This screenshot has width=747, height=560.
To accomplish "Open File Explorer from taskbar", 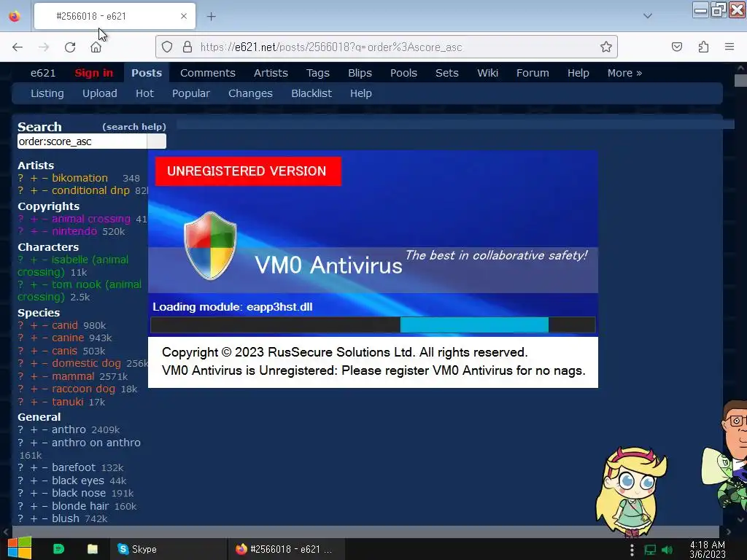I will (93, 549).
